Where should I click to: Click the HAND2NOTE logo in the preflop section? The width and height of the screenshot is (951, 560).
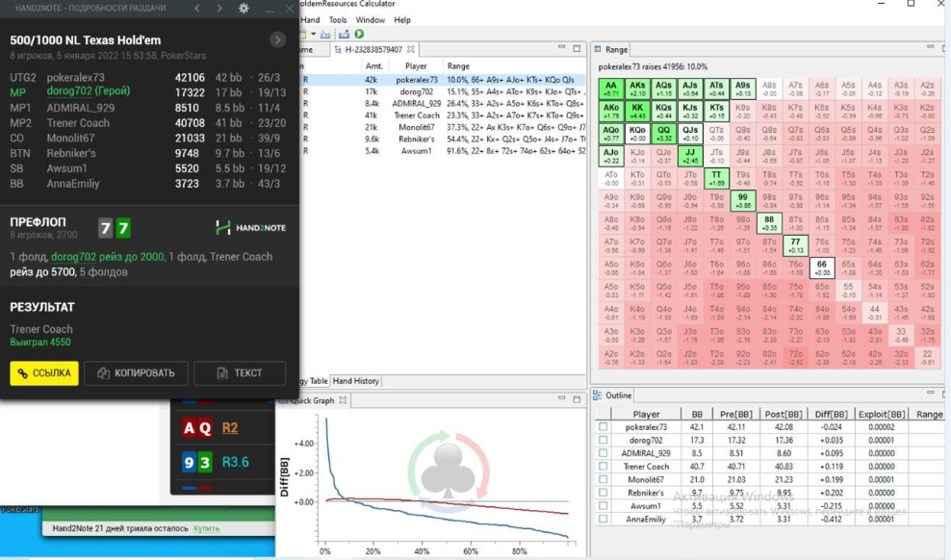250,228
